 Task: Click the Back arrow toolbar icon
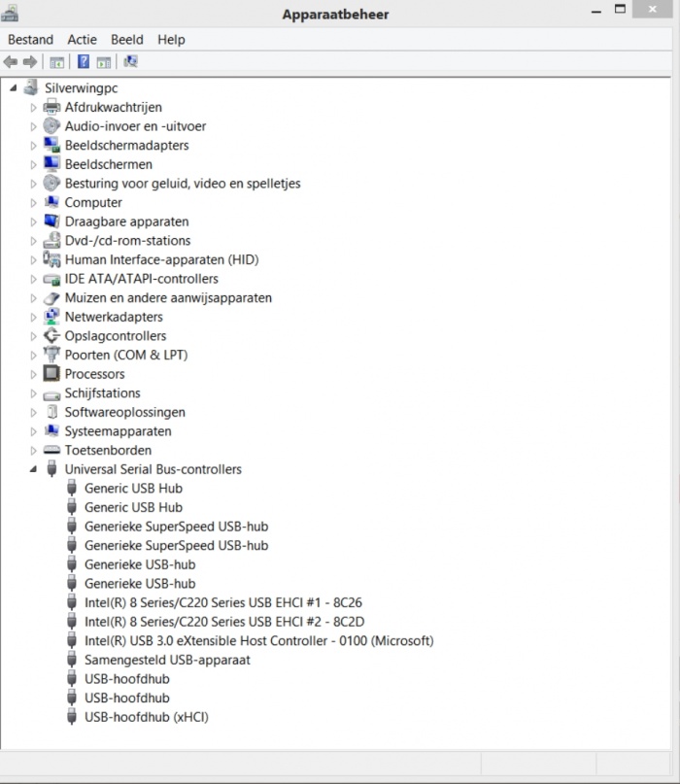tap(11, 62)
